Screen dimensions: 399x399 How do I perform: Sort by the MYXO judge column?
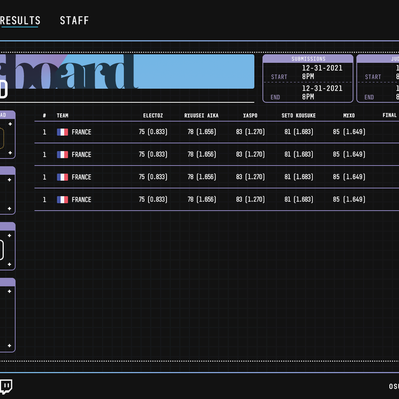click(349, 115)
